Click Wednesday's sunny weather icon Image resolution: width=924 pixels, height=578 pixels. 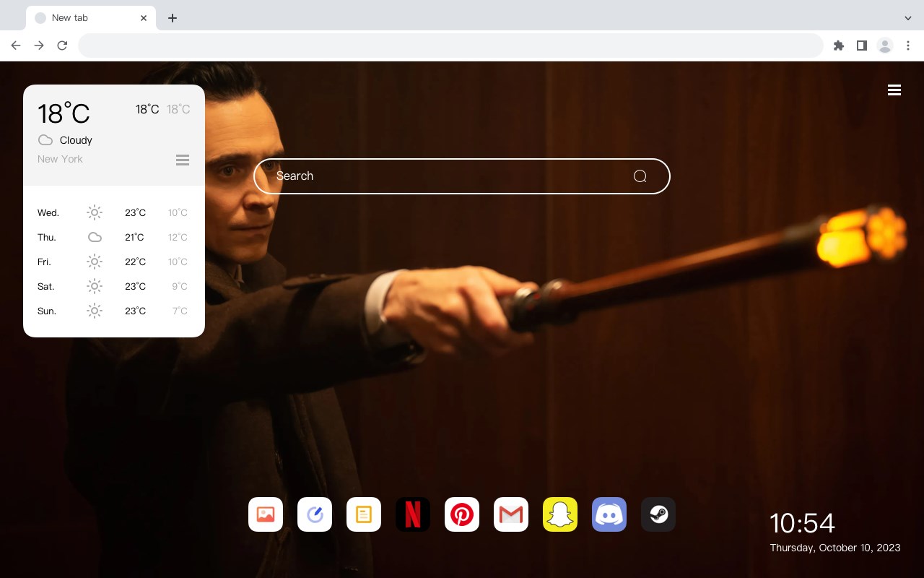(95, 212)
